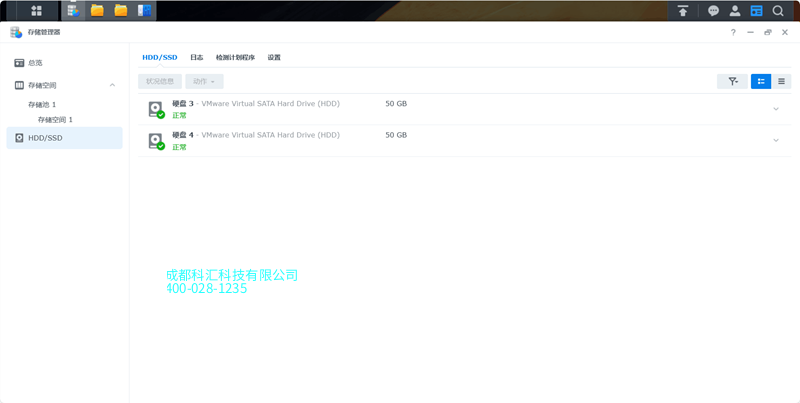Viewport: 800px width, 403px height.
Task: Click the 硬盘 4 drive status icon
Action: (x=156, y=141)
